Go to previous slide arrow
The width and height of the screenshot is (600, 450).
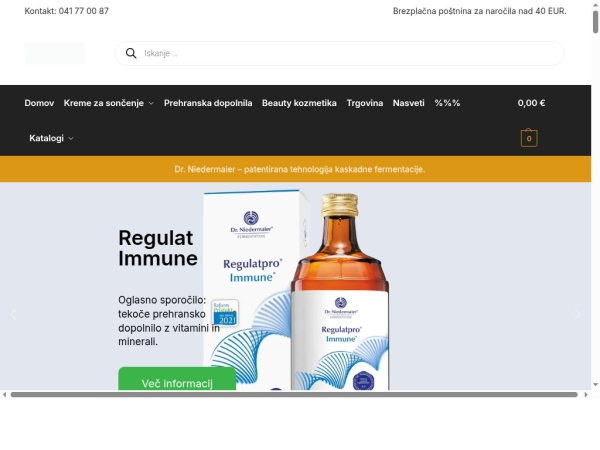[13, 314]
